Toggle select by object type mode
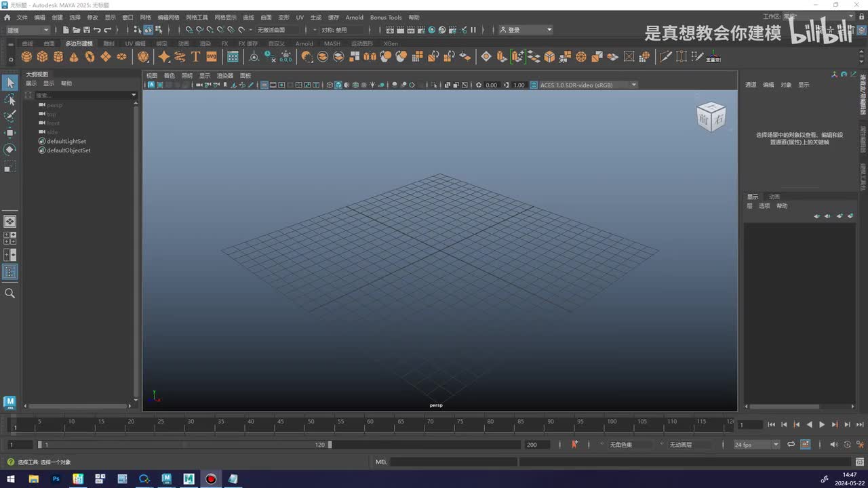 (x=148, y=30)
